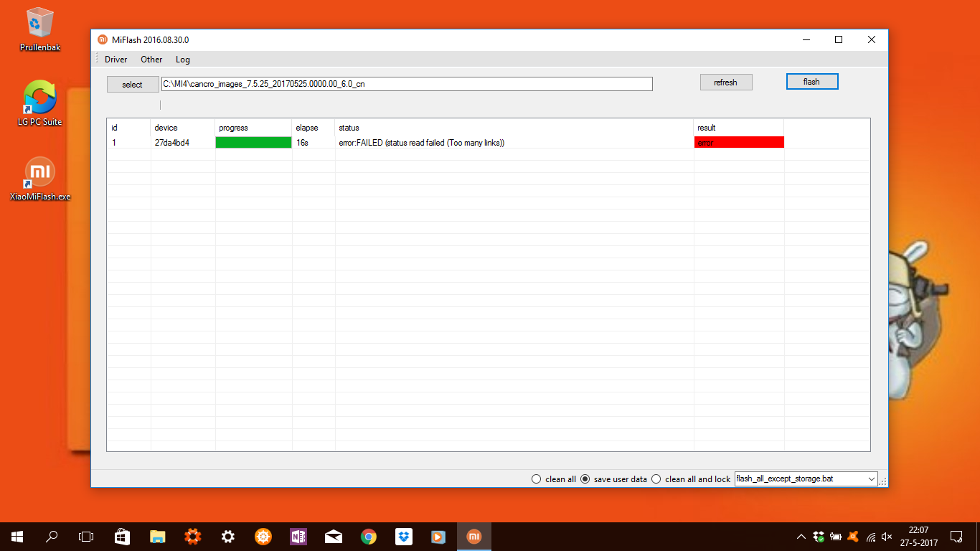The image size is (980, 551).
Task: Open the Action Center notifications icon
Action: pos(956,536)
